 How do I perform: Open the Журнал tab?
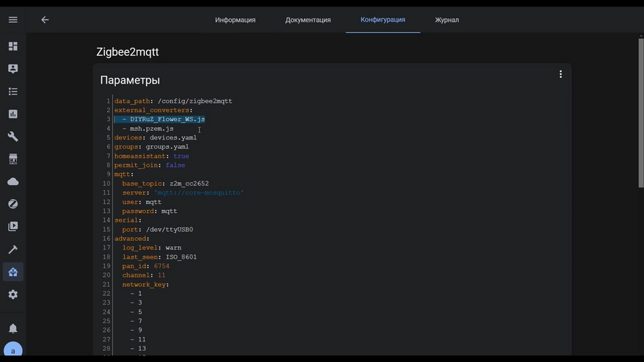point(446,20)
